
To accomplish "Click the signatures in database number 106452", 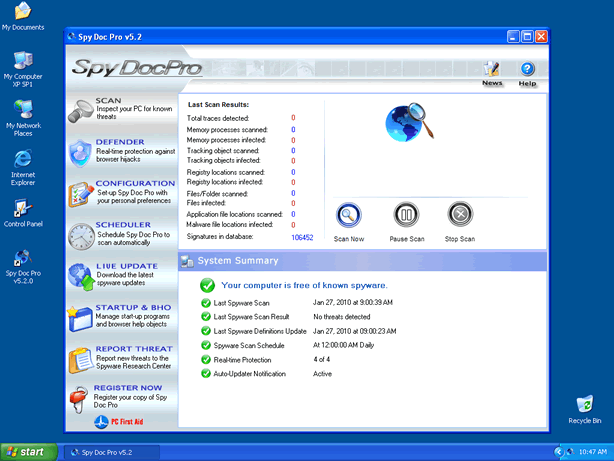I will pos(302,237).
